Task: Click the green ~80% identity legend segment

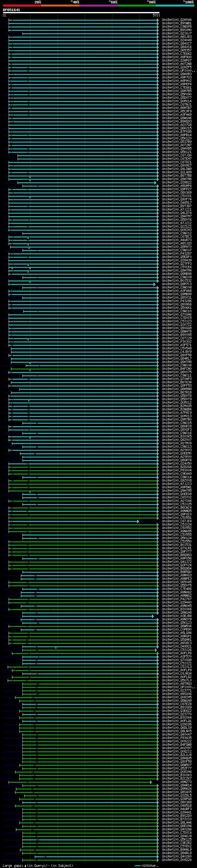Action: tap(137, 6)
